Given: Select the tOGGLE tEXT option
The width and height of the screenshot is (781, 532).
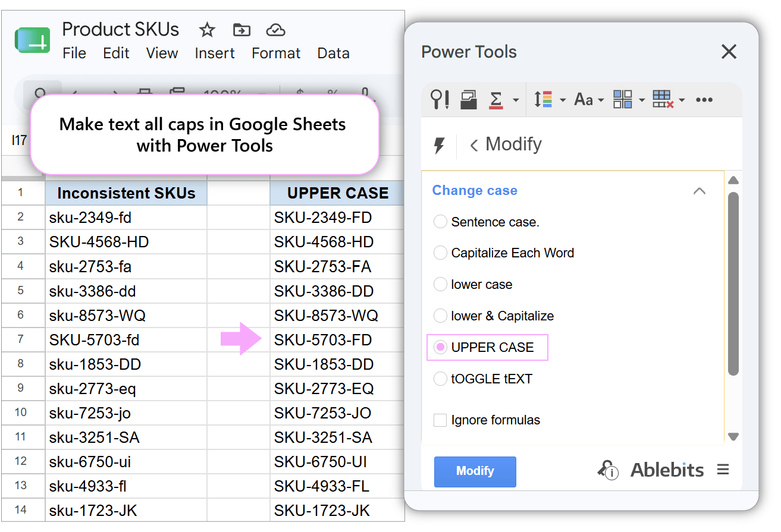Looking at the screenshot, I should pyautogui.click(x=440, y=379).
